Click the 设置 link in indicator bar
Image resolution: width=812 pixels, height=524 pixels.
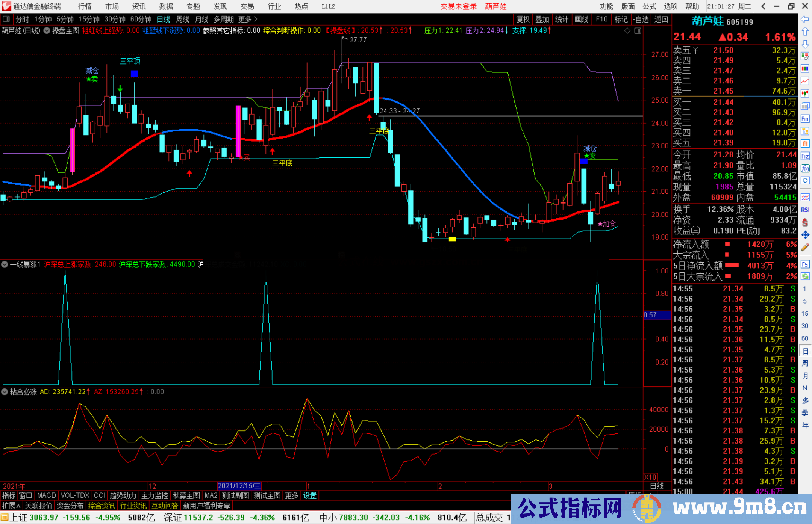tap(310, 495)
